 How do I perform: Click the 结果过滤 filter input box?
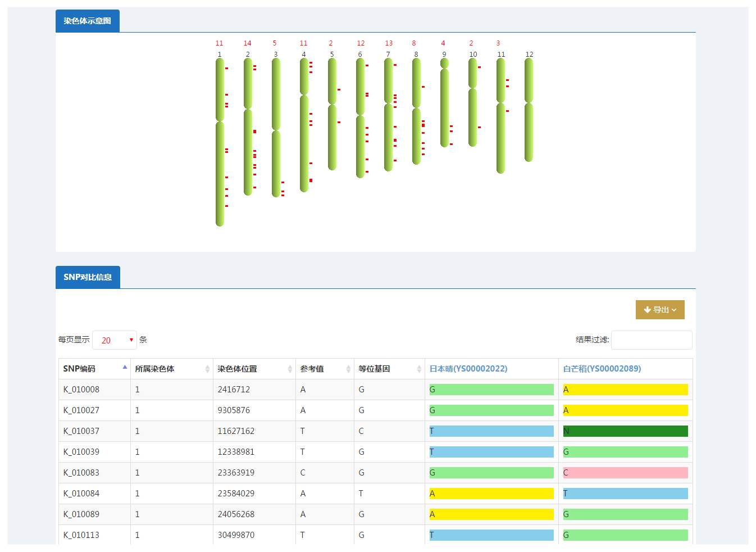(x=652, y=340)
